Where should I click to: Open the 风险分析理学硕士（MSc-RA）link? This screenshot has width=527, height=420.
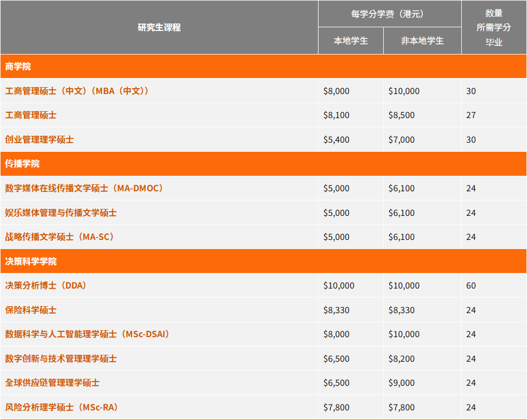61,407
